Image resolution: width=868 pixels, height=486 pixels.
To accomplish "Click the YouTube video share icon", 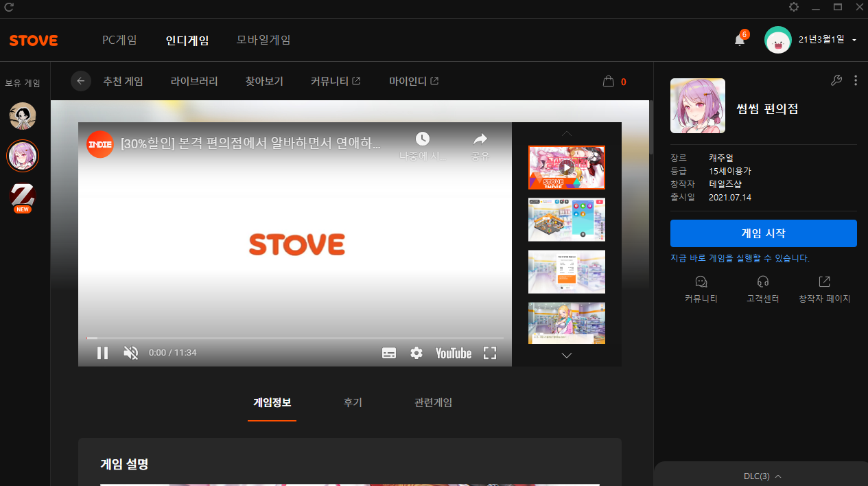I will point(480,139).
